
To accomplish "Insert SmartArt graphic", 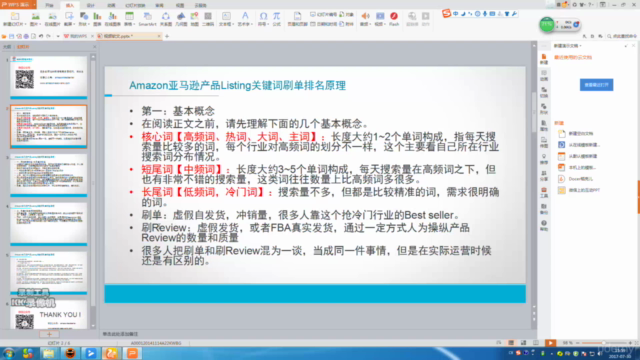I will [x=147, y=19].
